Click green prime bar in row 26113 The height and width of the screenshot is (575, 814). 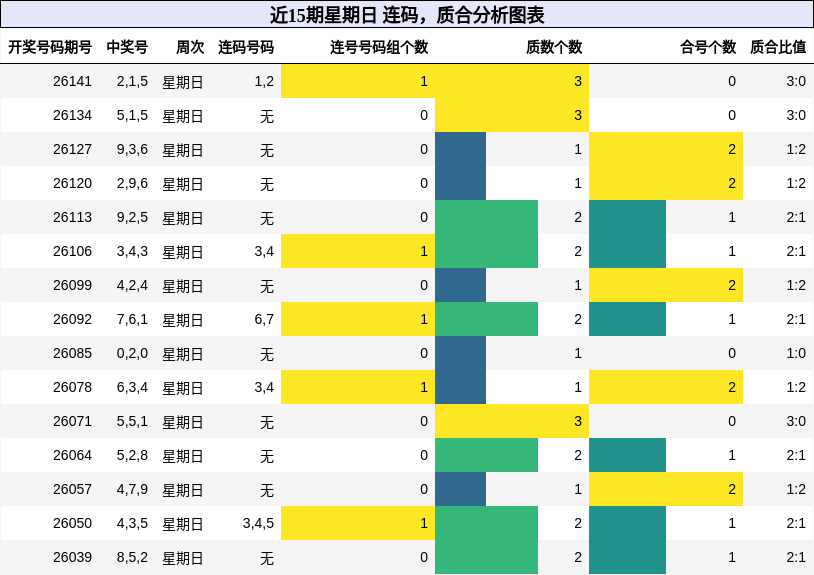[486, 217]
